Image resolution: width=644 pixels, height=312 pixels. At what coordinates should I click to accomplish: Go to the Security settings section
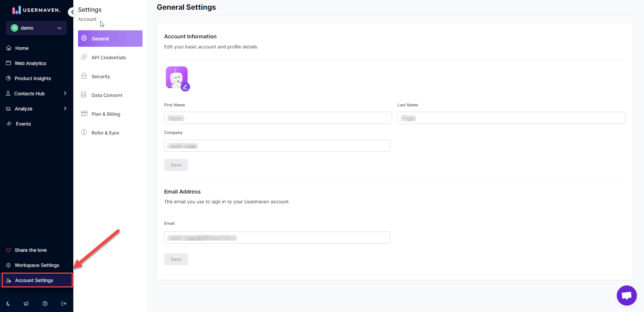101,76
